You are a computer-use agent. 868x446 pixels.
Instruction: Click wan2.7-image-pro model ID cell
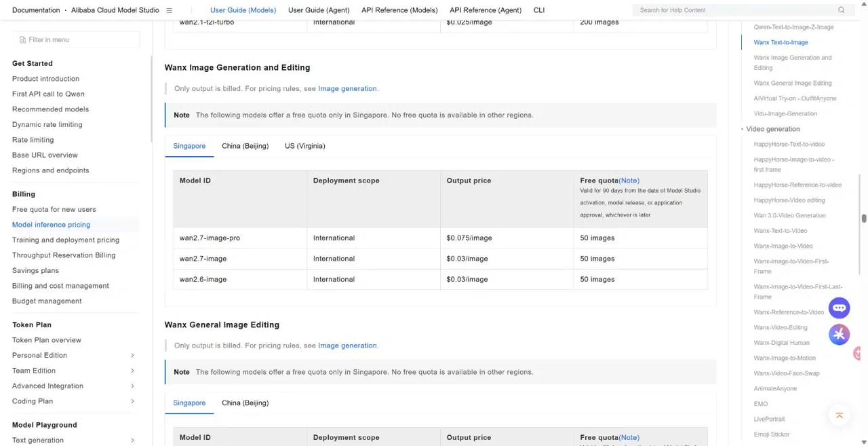[x=240, y=238]
